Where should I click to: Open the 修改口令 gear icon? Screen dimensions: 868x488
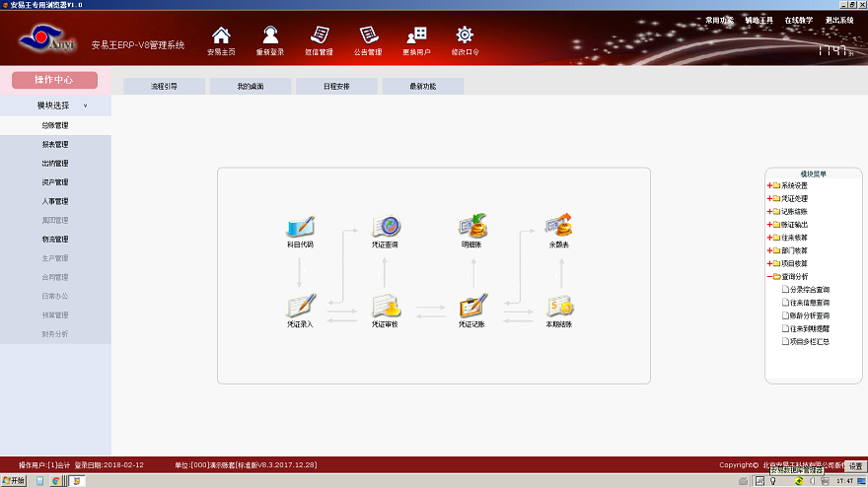[465, 35]
